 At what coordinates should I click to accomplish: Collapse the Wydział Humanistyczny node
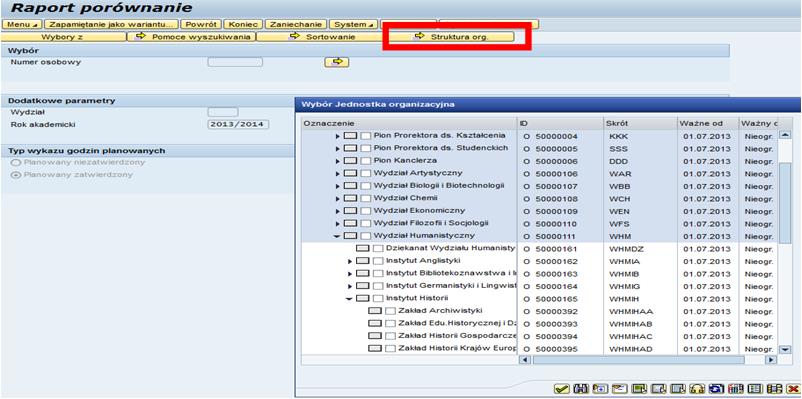pos(337,236)
